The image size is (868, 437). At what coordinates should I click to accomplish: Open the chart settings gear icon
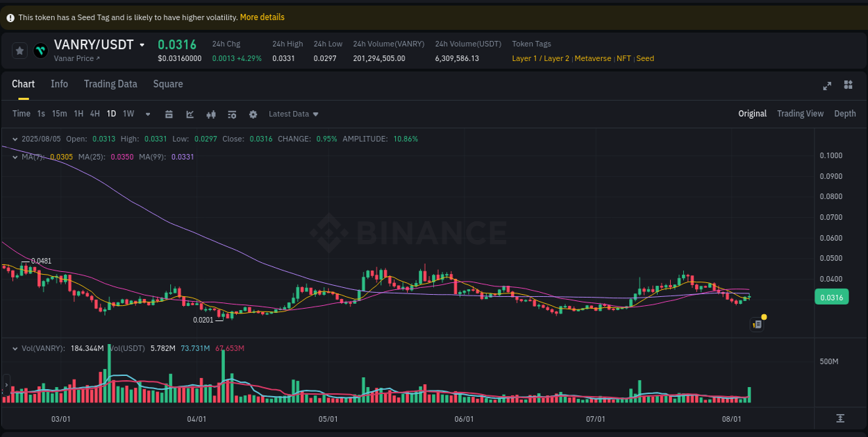pos(253,114)
